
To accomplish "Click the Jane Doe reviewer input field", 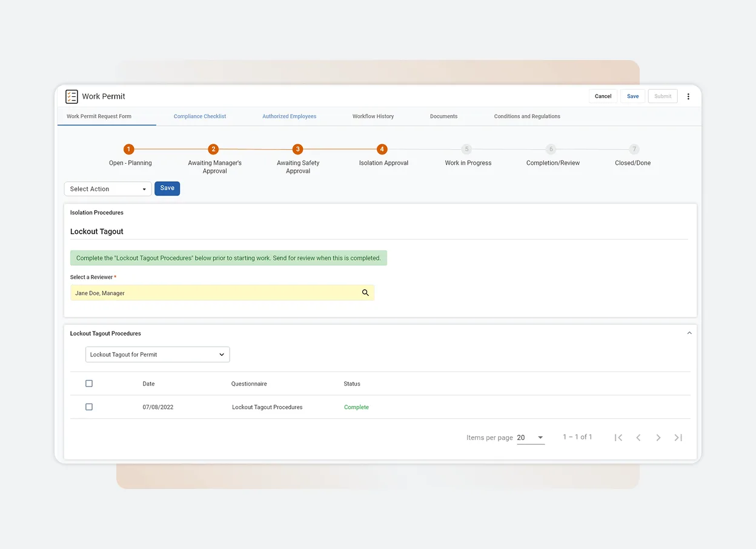I will click(x=212, y=293).
